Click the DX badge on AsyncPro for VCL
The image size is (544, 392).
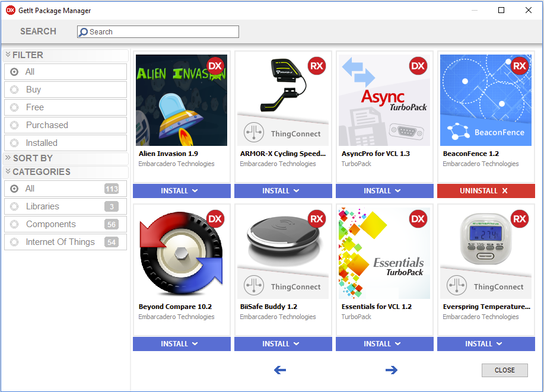click(x=418, y=66)
